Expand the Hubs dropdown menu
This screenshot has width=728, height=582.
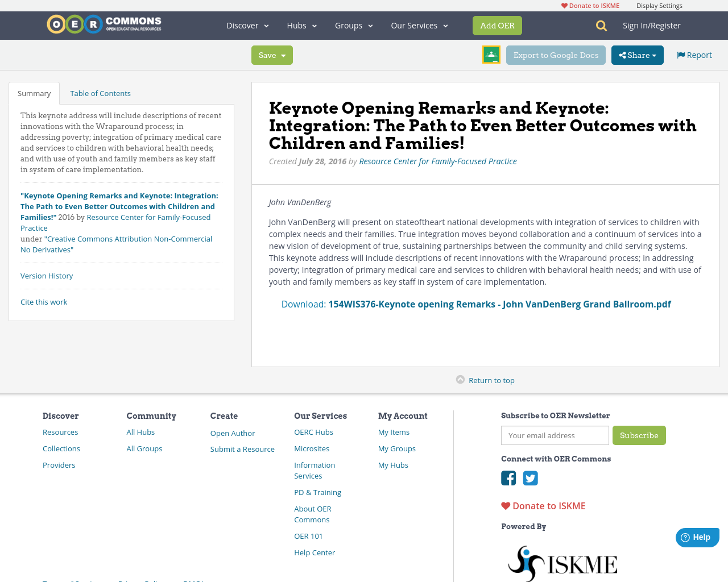pos(301,26)
